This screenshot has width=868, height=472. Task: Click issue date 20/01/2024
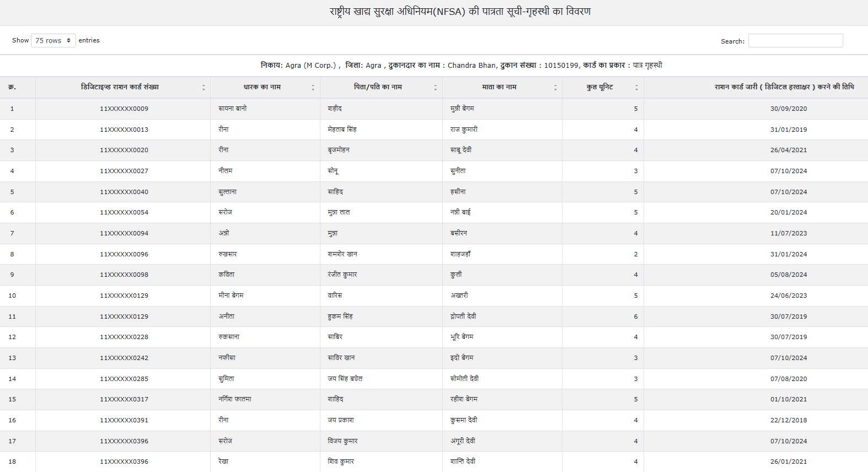pos(789,212)
